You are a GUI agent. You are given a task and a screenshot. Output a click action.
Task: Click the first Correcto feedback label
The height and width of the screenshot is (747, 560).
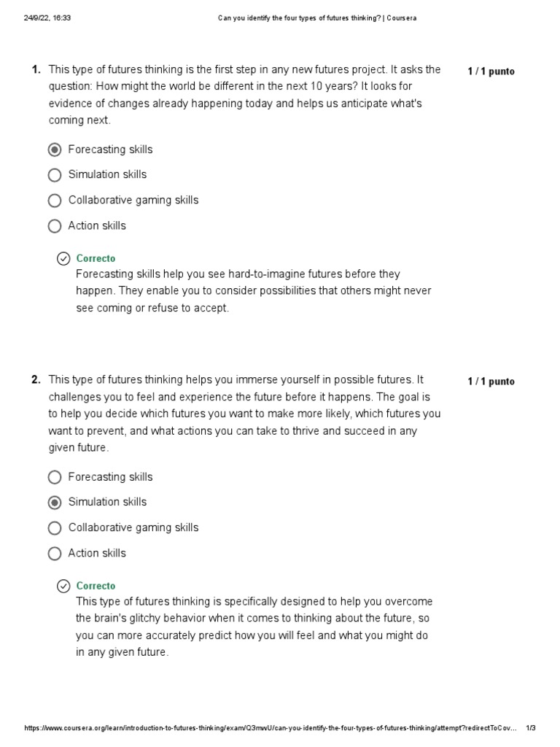coord(96,258)
